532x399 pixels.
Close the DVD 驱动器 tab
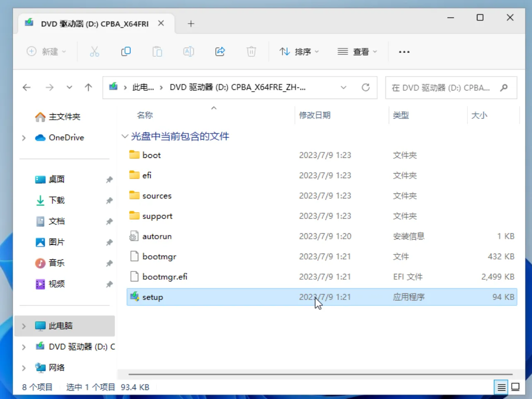click(x=161, y=23)
